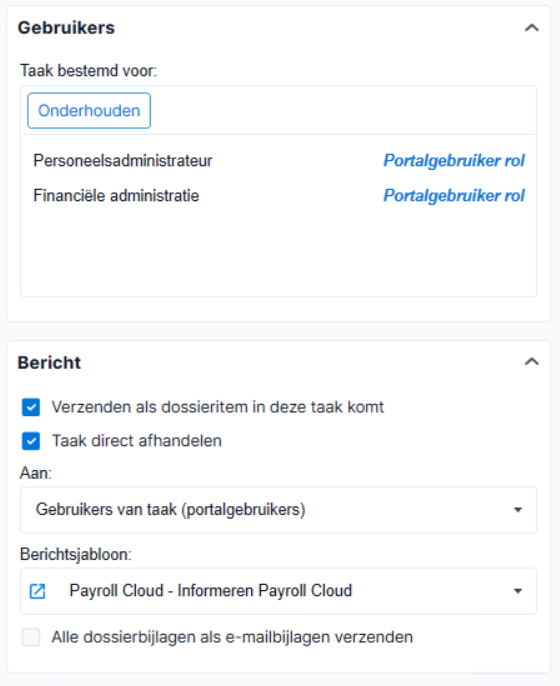Click the empty area below the user list

[278, 254]
